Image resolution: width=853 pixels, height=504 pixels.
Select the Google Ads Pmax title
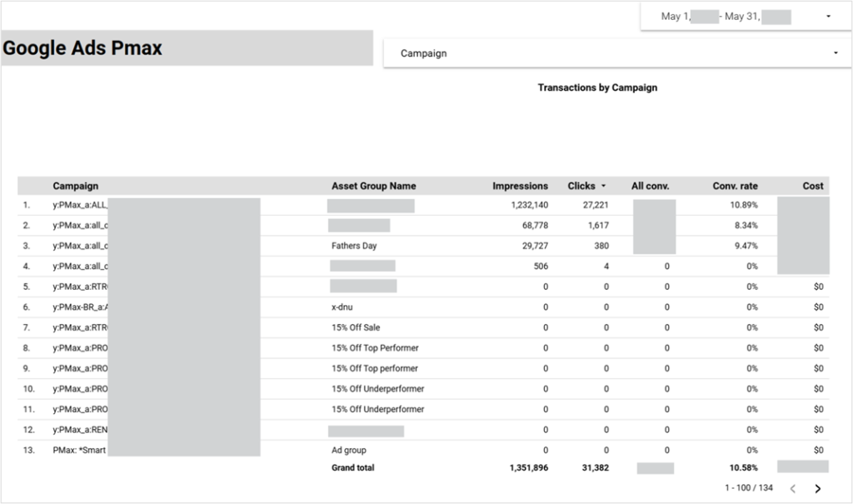82,47
